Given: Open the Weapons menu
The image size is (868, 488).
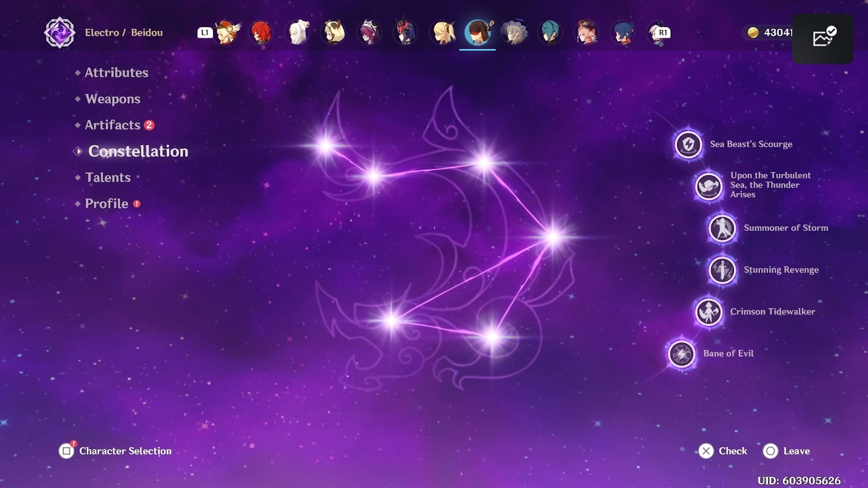Looking at the screenshot, I should 113,99.
